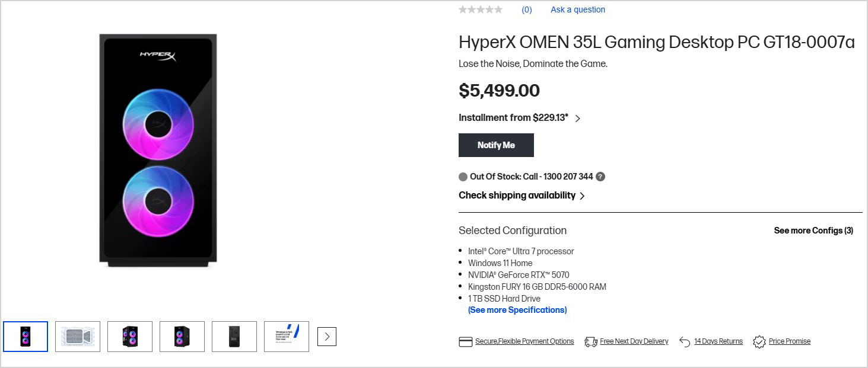This screenshot has height=368, width=868.
Task: Click the returns arrow icon
Action: coord(685,342)
